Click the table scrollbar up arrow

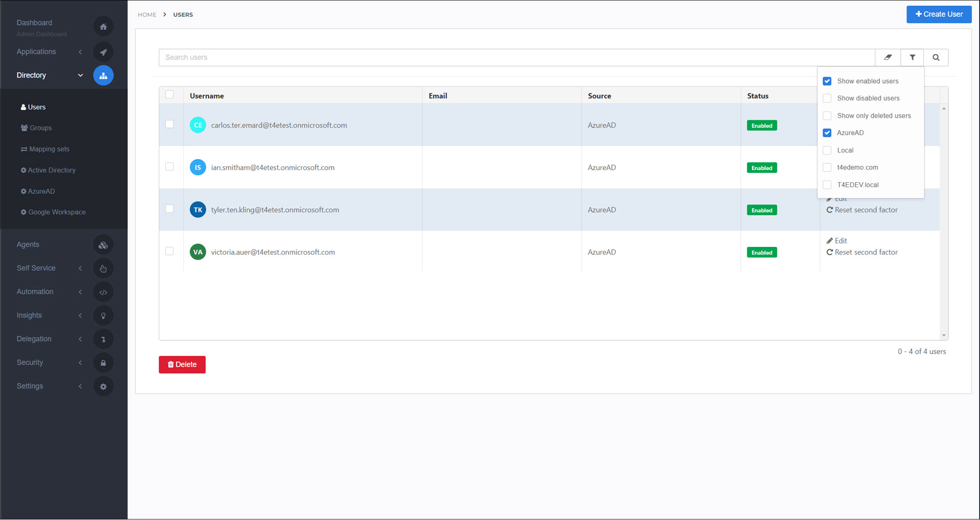(x=944, y=108)
